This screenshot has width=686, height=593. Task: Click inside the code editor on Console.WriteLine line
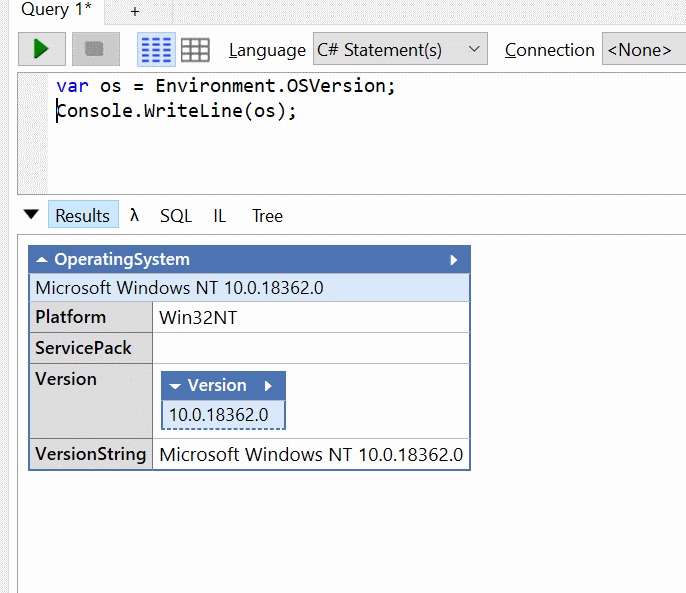[x=176, y=111]
